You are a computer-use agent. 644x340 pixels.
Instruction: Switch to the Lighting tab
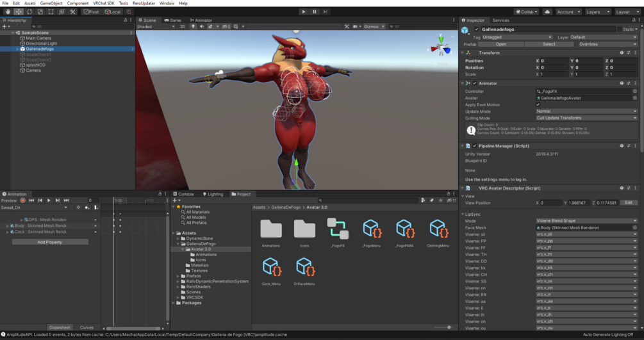point(213,194)
